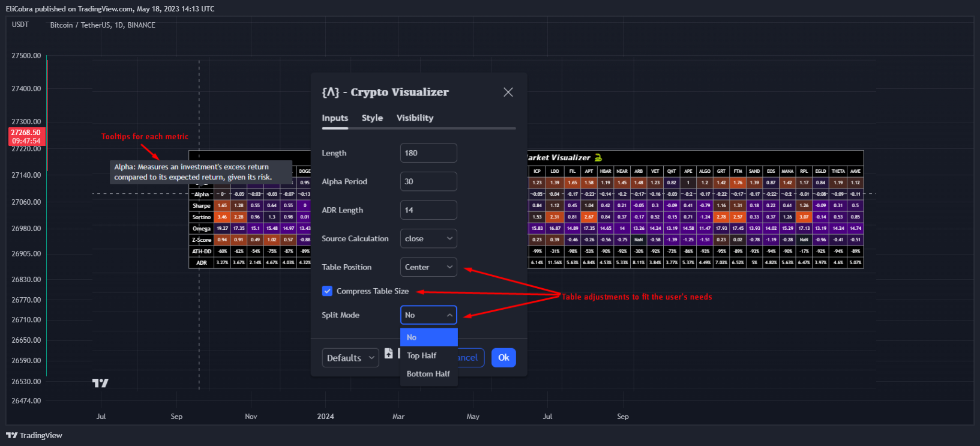The width and height of the screenshot is (980, 446).
Task: Click the THETA column header
Action: click(838, 172)
